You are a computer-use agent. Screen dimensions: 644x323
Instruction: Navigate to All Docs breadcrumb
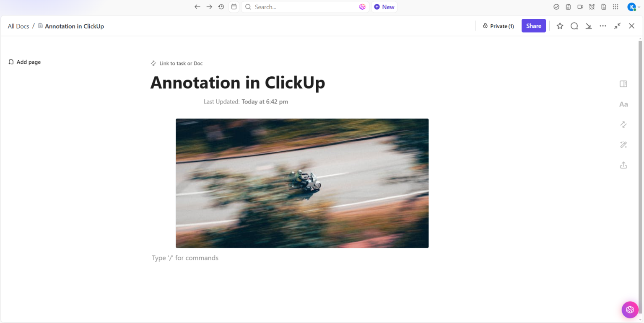(x=18, y=26)
